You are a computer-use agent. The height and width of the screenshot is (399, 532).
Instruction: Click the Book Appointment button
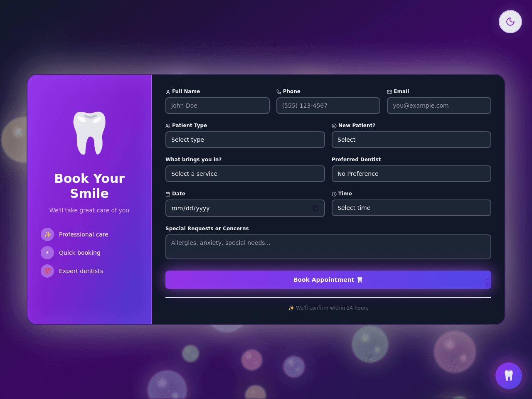coord(328,280)
